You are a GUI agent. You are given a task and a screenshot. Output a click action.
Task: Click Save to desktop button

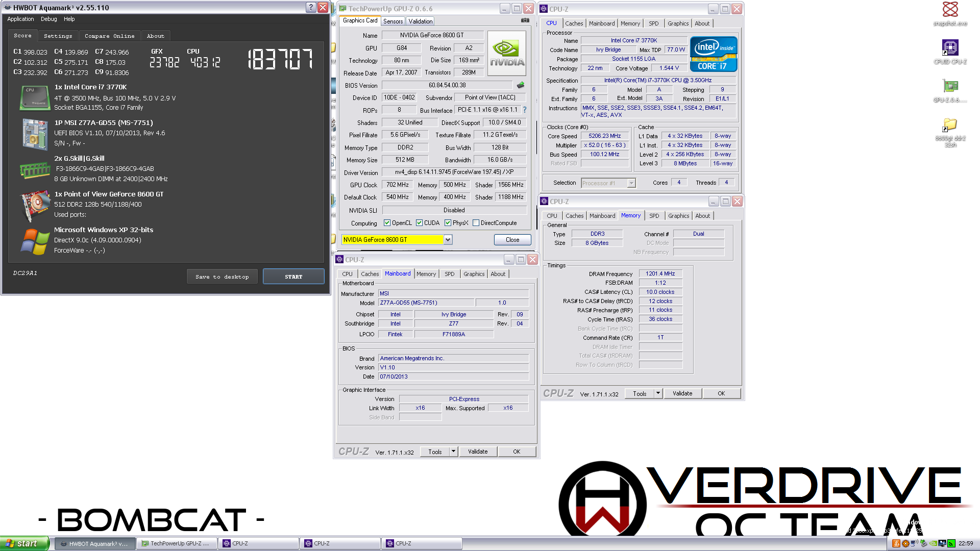click(x=222, y=277)
